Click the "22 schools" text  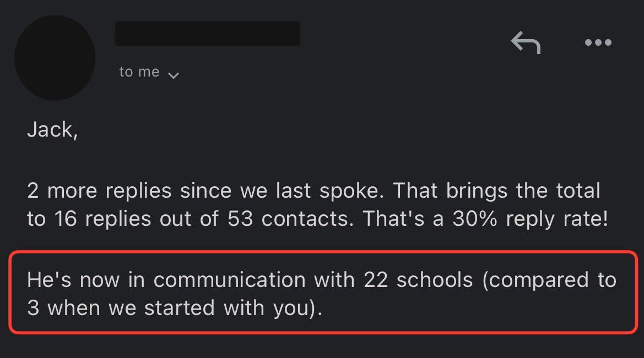418,280
